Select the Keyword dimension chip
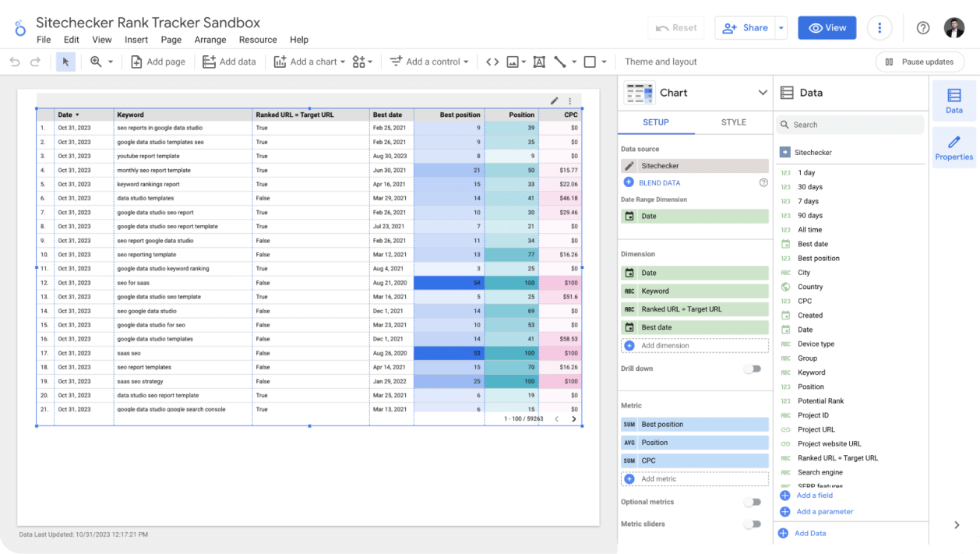 [x=695, y=291]
